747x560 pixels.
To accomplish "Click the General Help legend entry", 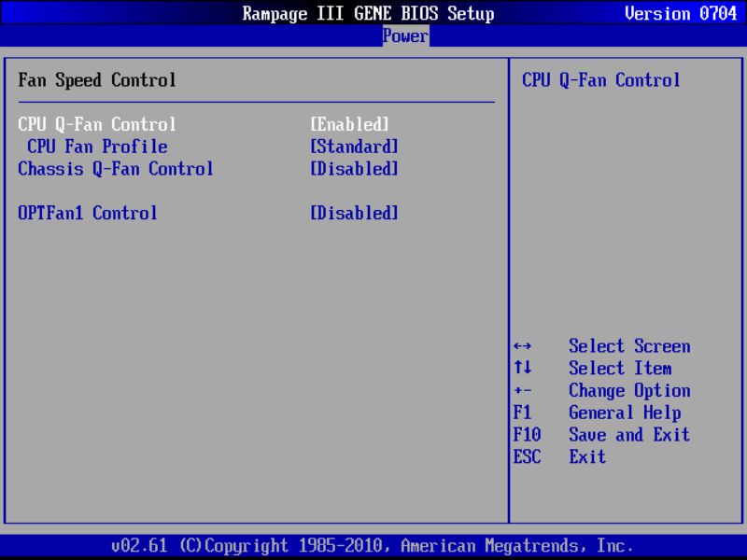I will [625, 413].
